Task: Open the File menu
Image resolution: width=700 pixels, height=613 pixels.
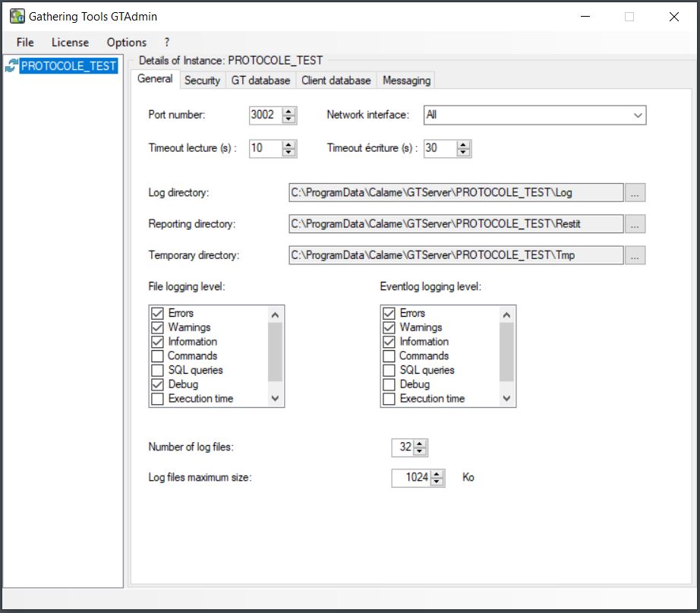Action: [25, 43]
